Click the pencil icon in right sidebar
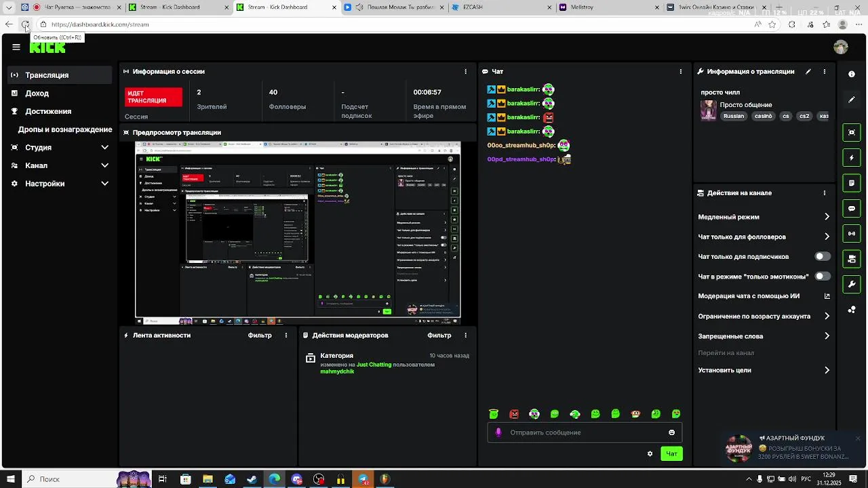 click(852, 100)
